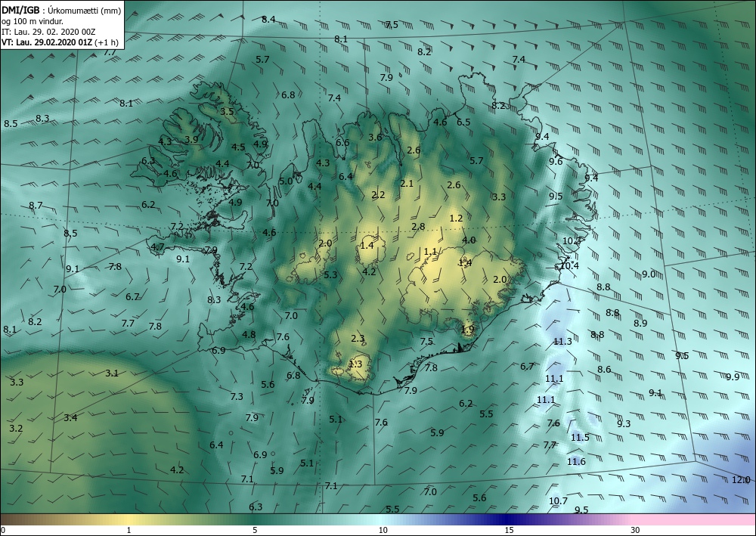Click the 6.5 value on the map
Viewport: 756px width, 536px height.
(463, 122)
